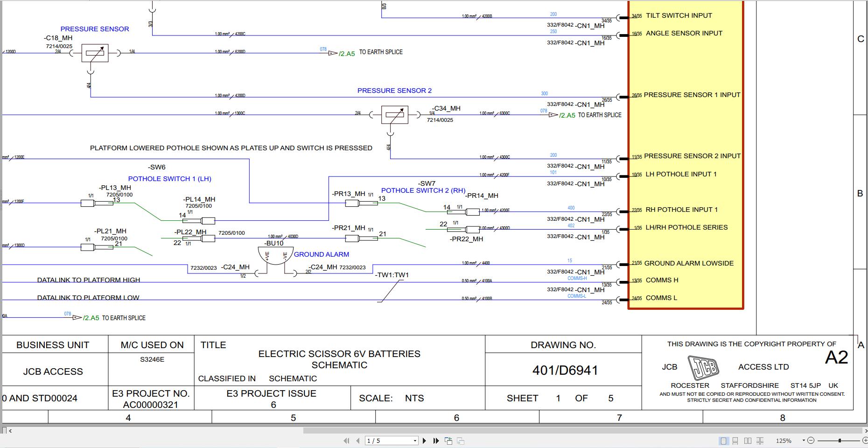Jump to the last page

click(436, 441)
